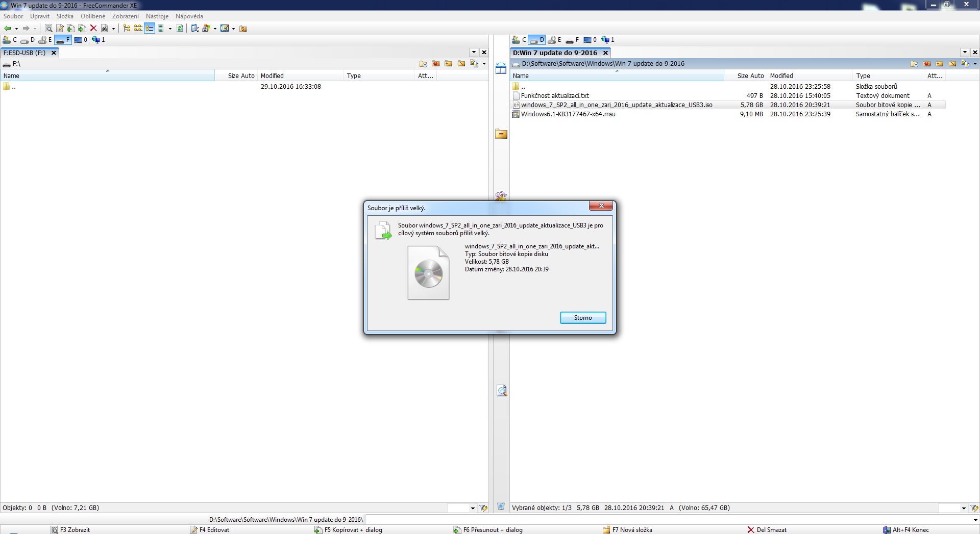Open left panel filter dropdown in status bar
Image resolution: width=980 pixels, height=534 pixels.
[473, 508]
